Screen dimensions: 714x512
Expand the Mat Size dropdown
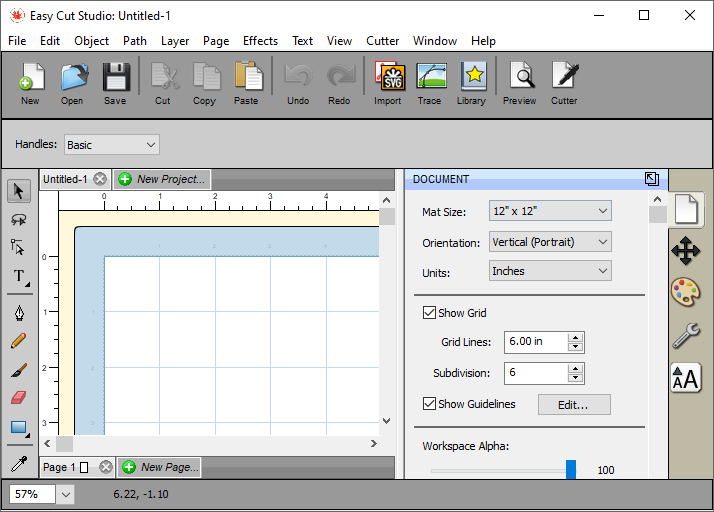550,211
